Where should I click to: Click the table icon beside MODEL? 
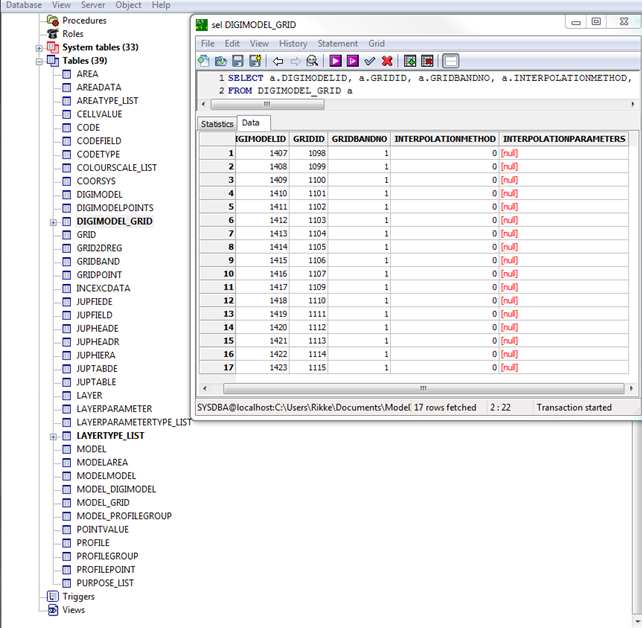click(x=66, y=449)
